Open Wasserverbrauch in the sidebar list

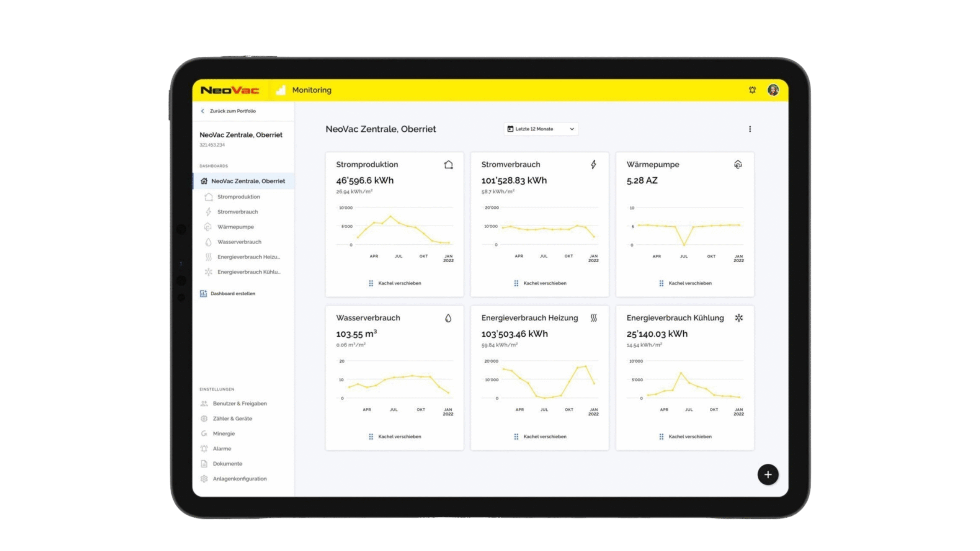click(239, 242)
